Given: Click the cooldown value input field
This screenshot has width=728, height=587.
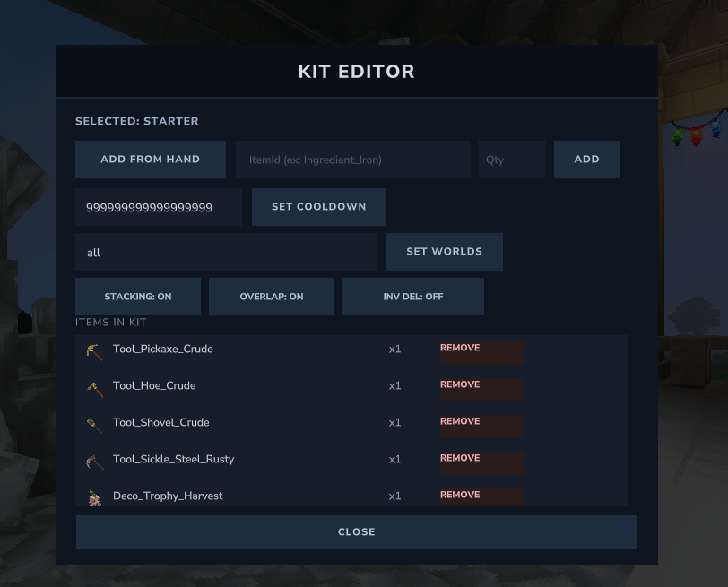Looking at the screenshot, I should (x=159, y=207).
